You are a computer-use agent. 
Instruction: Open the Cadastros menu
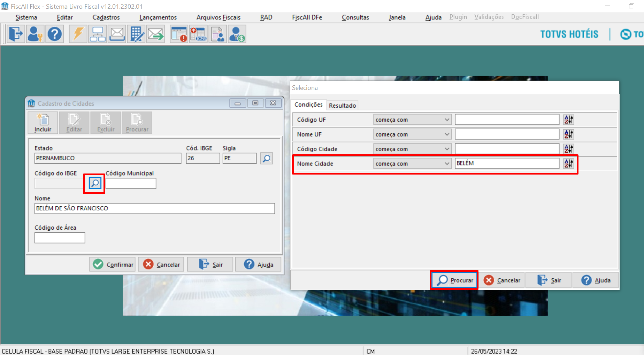point(106,17)
